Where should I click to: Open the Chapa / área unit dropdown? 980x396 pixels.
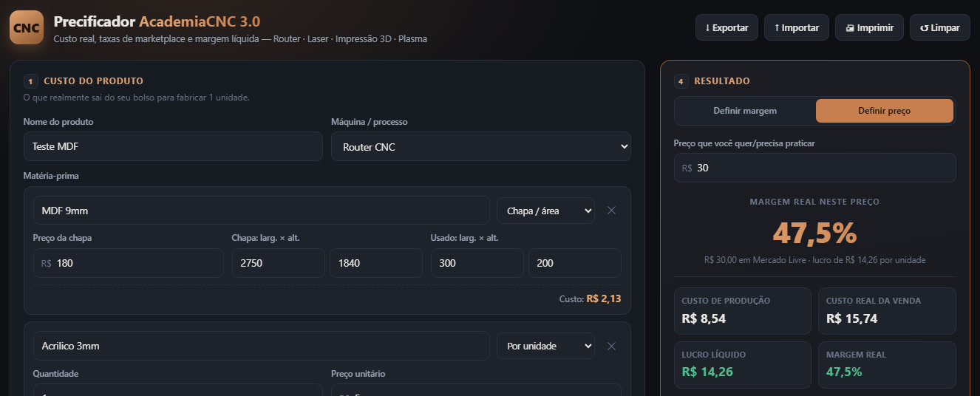click(545, 211)
